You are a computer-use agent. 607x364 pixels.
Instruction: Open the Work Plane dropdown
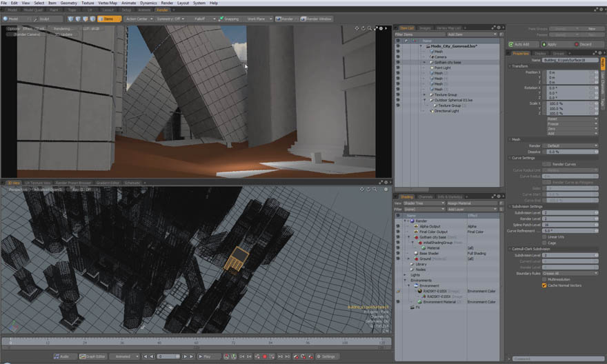259,19
